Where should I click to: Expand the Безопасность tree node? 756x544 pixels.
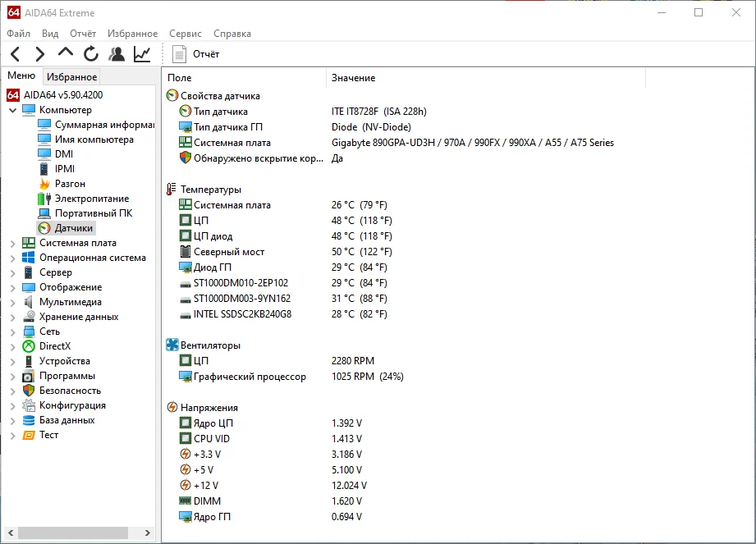click(x=13, y=391)
